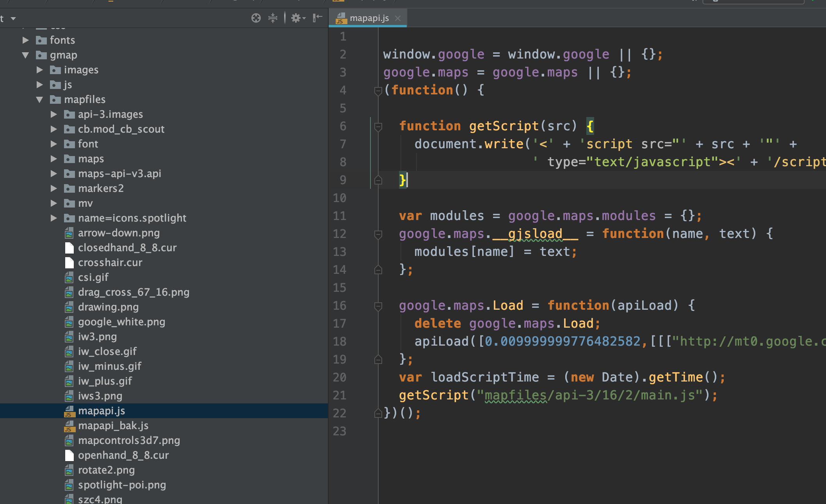Expand the markers2 folder
This screenshot has height=504, width=826.
coord(54,188)
